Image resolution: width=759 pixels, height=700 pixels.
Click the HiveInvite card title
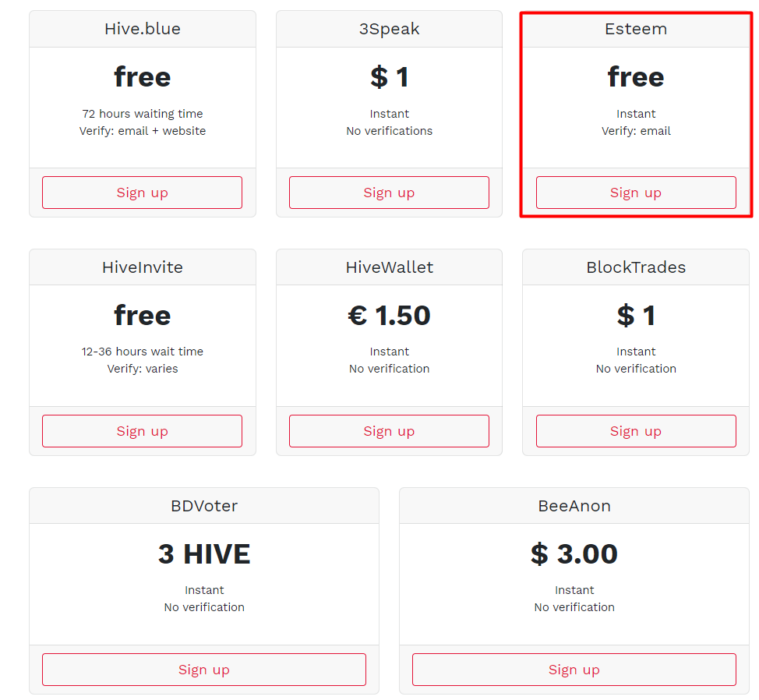tap(143, 267)
